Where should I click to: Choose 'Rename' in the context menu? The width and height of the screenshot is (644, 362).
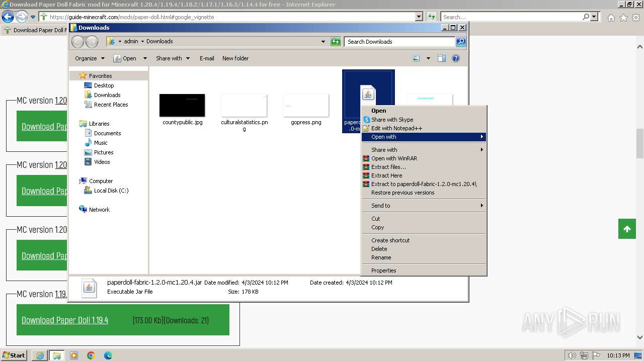[424, 257]
